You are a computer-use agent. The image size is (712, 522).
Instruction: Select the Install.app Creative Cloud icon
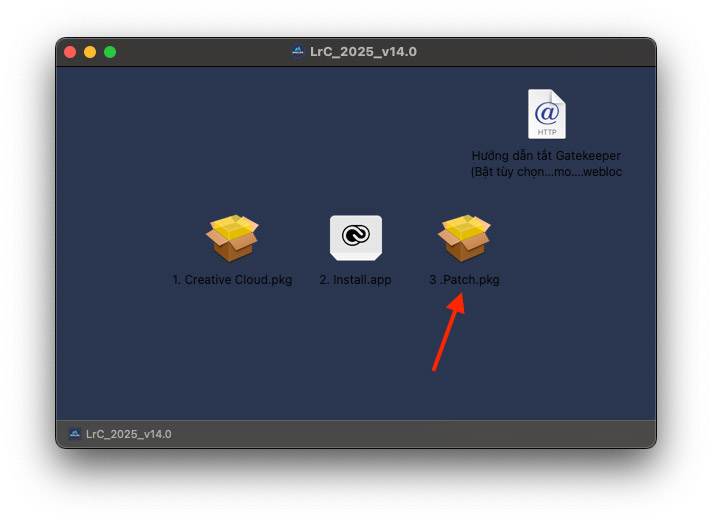356,238
